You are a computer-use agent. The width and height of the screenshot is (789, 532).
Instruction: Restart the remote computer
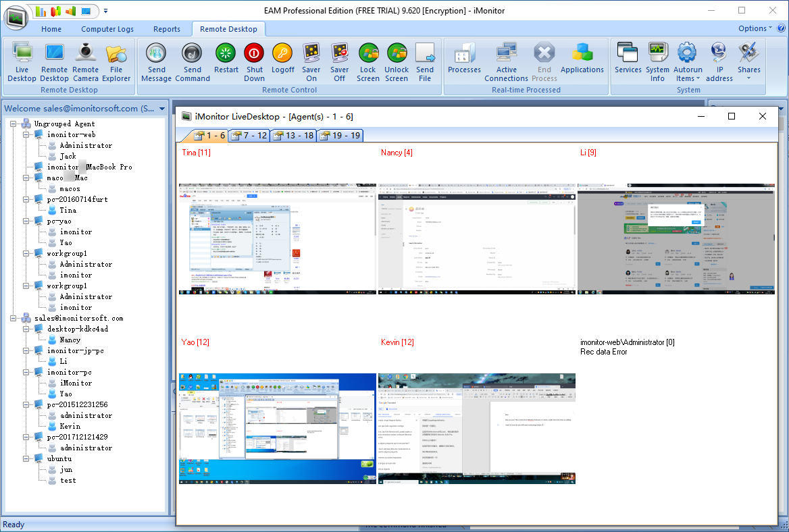point(226,58)
